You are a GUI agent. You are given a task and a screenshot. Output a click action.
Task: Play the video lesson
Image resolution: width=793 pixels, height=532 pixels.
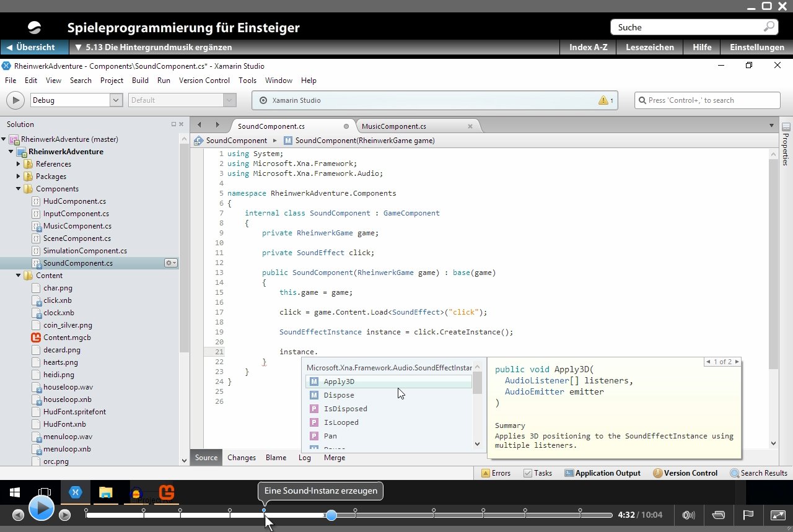(42, 508)
